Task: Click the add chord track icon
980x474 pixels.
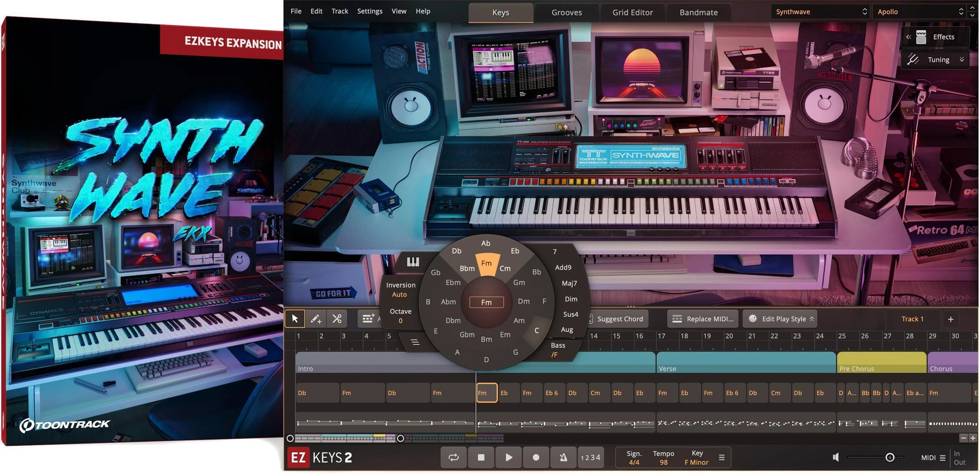Action: click(369, 319)
